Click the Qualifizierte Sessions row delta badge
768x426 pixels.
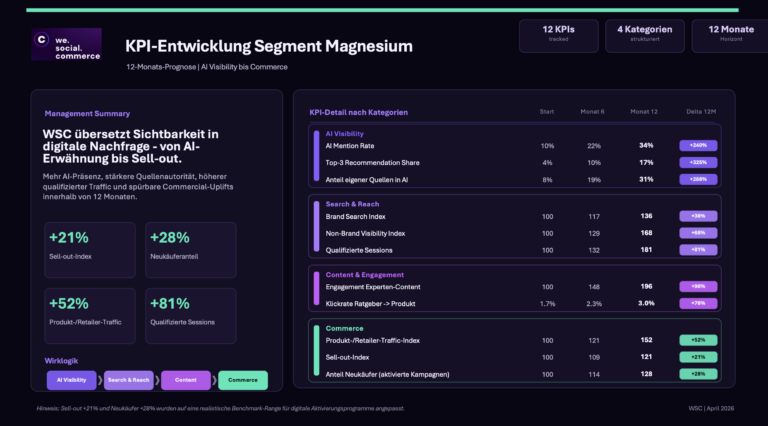[698, 250]
